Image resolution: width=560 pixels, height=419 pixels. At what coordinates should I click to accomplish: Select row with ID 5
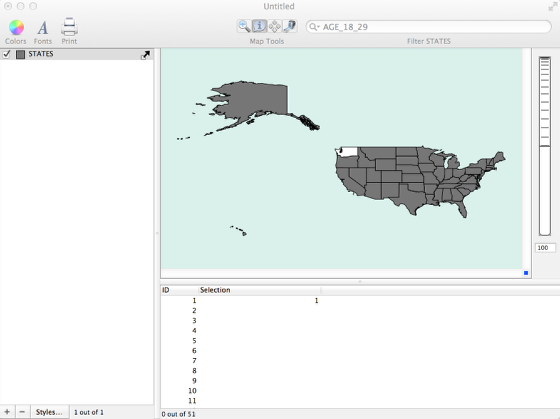point(360,340)
